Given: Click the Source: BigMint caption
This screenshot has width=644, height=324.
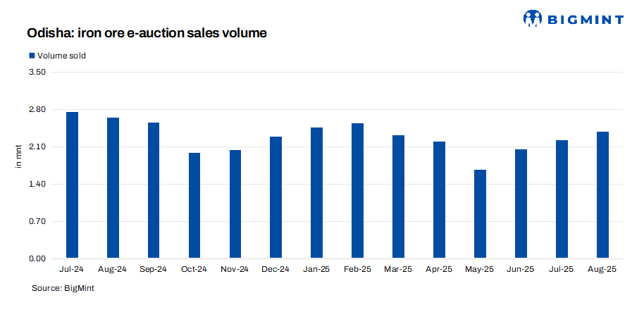Looking at the screenshot, I should tap(63, 288).
